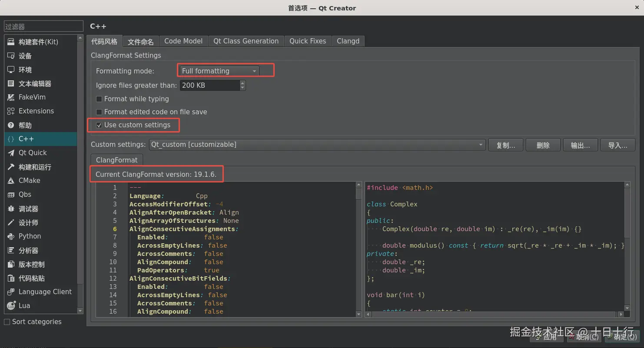Click the code preview vertical scrollbar
This screenshot has height=348, width=644.
[627, 246]
